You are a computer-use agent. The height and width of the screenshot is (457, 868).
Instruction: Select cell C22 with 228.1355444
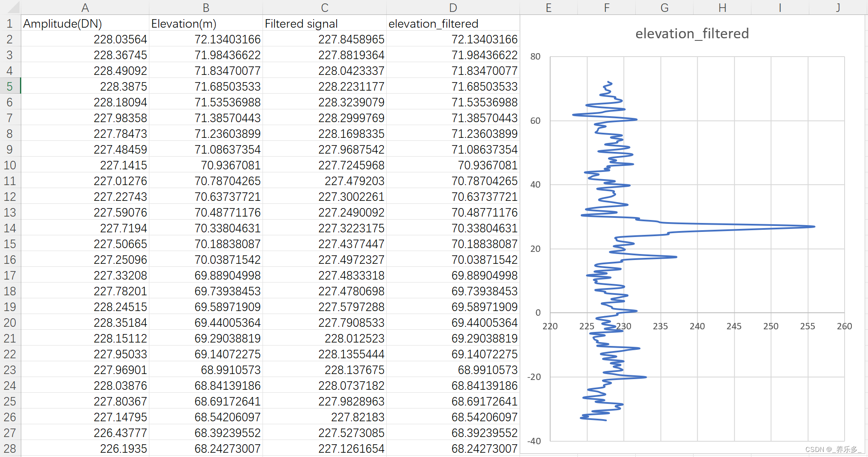[x=325, y=354]
